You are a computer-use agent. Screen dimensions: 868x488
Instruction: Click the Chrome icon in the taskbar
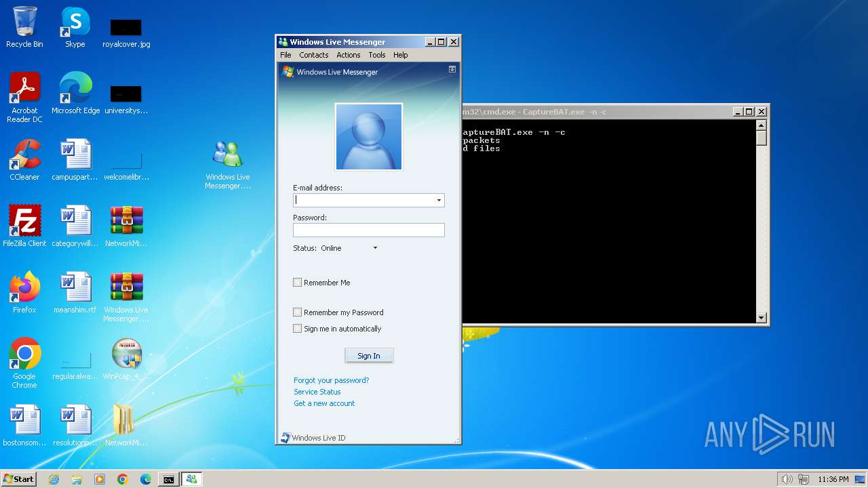[123, 479]
